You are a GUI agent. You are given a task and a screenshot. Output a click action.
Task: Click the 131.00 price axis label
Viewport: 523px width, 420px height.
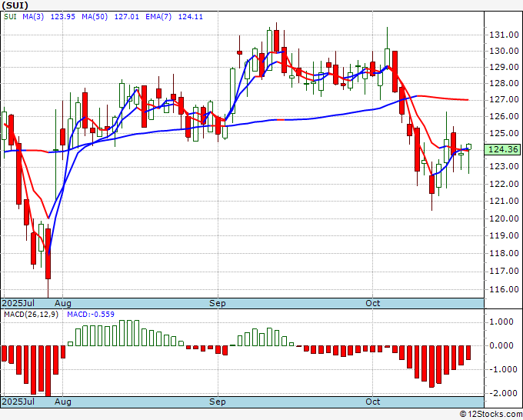pyautogui.click(x=504, y=35)
